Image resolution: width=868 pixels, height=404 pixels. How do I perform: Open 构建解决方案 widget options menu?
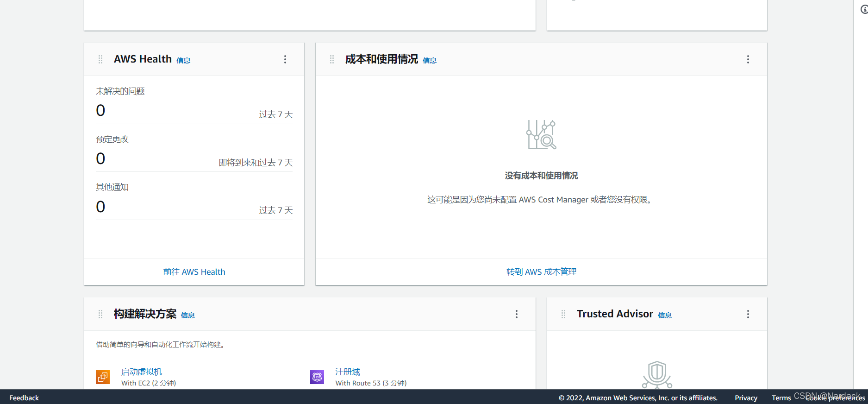click(517, 314)
